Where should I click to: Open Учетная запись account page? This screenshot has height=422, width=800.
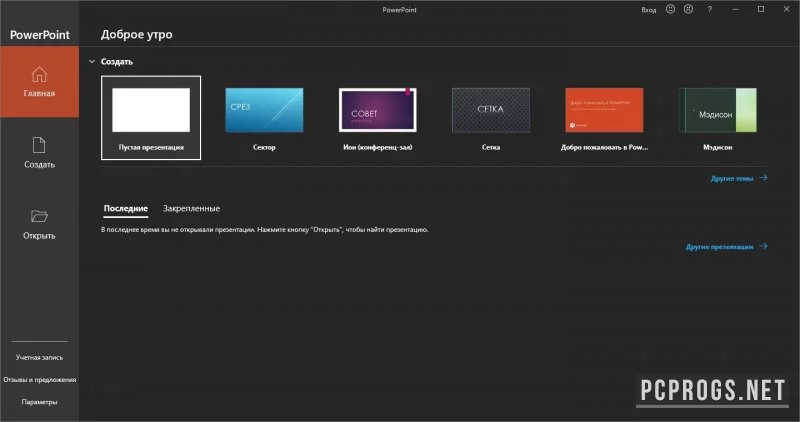pos(39,357)
